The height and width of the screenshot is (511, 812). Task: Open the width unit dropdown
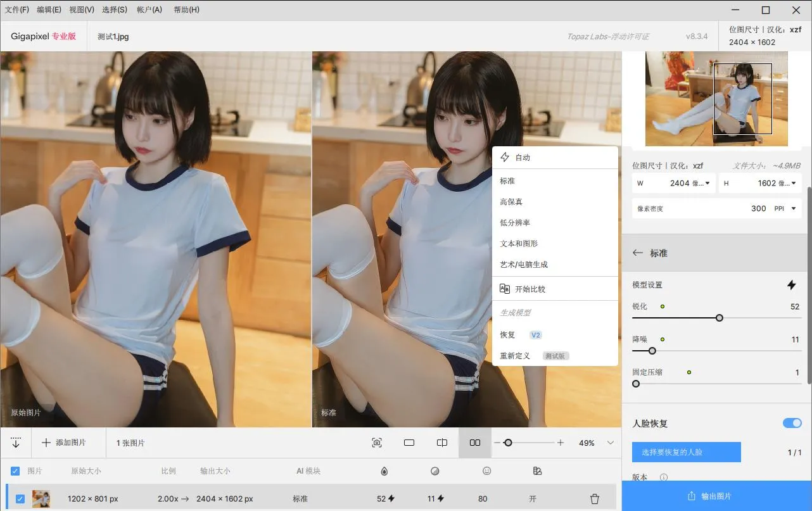click(707, 183)
